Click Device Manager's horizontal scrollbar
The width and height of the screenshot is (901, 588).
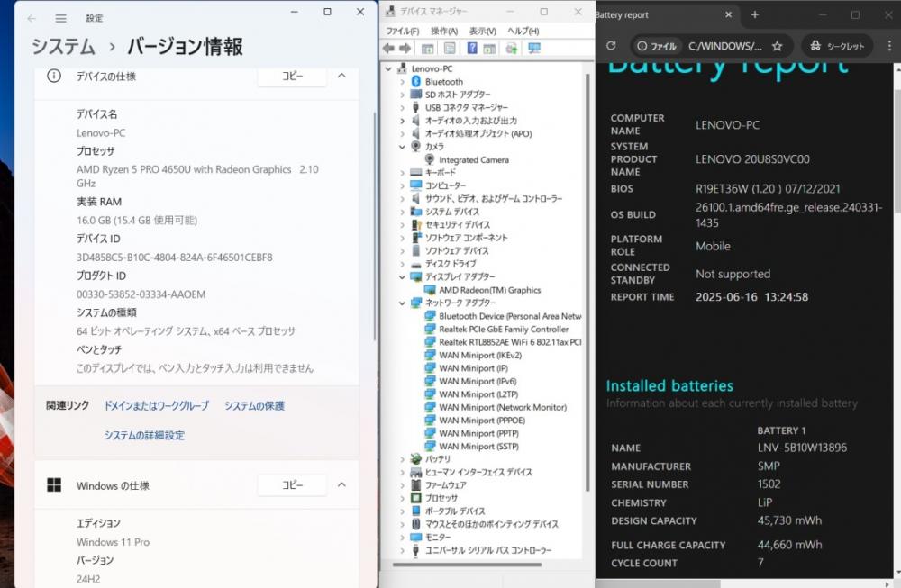[x=467, y=565]
